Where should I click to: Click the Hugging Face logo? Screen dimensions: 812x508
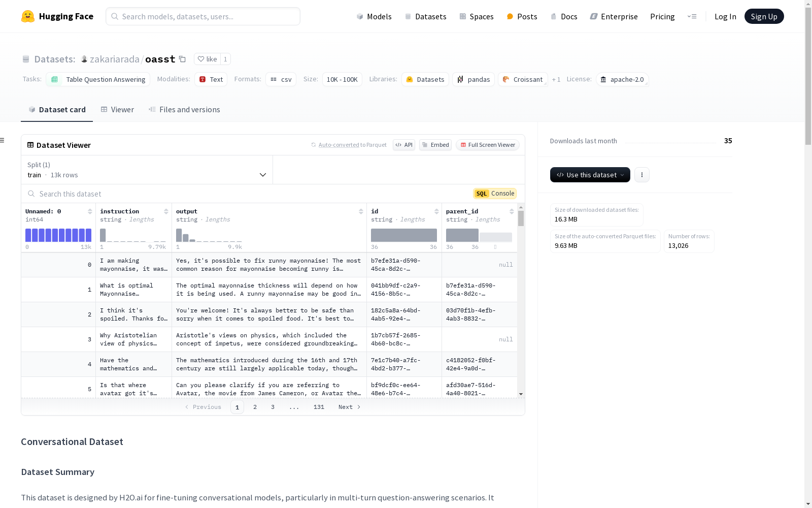click(x=57, y=16)
